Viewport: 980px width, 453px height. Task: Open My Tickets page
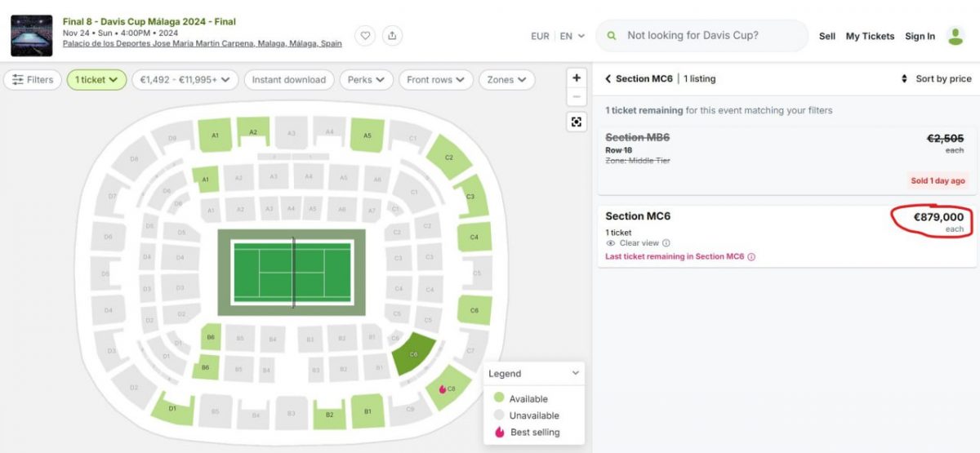(x=870, y=36)
